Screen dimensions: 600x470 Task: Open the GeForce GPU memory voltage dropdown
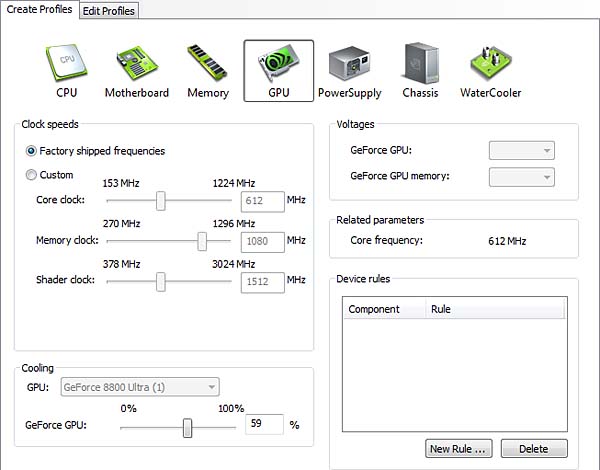tap(522, 177)
